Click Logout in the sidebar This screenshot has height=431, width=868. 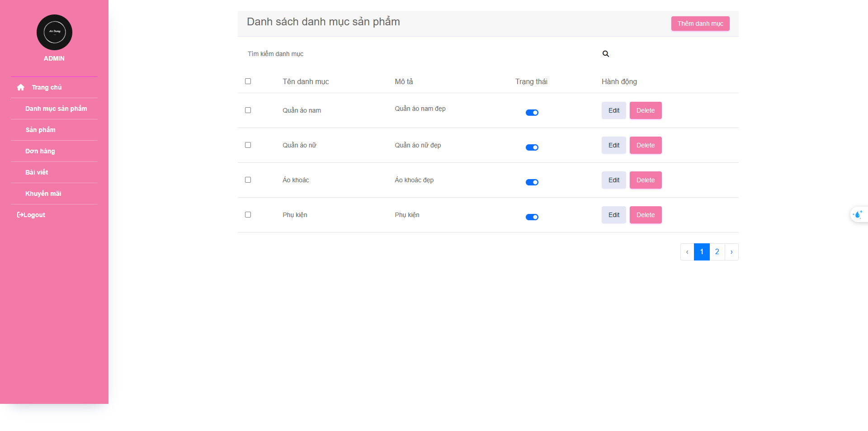[x=31, y=215]
